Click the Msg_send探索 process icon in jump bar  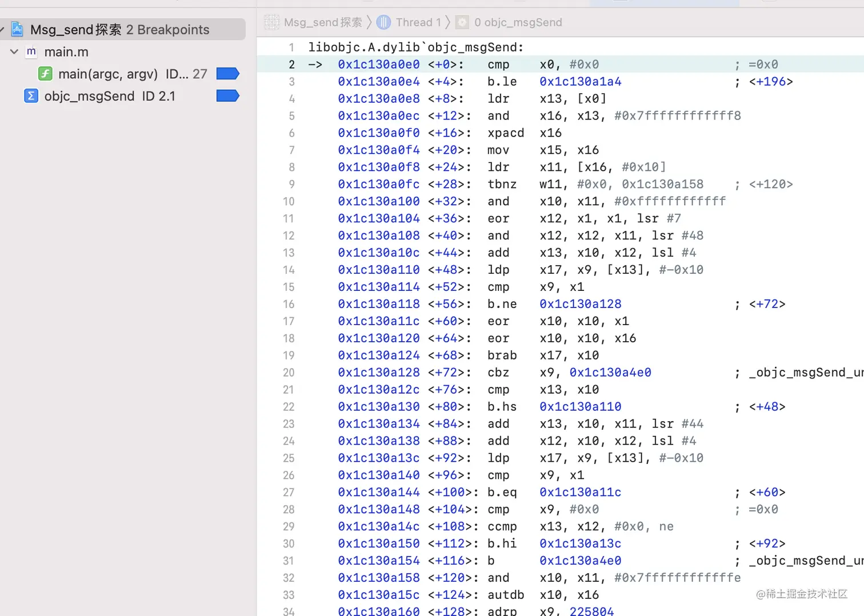pyautogui.click(x=272, y=22)
